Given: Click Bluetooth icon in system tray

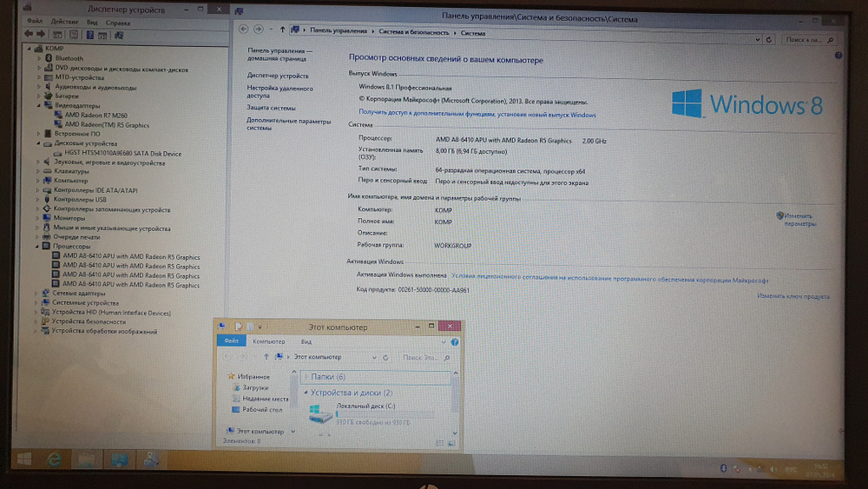Looking at the screenshot, I should 723,468.
